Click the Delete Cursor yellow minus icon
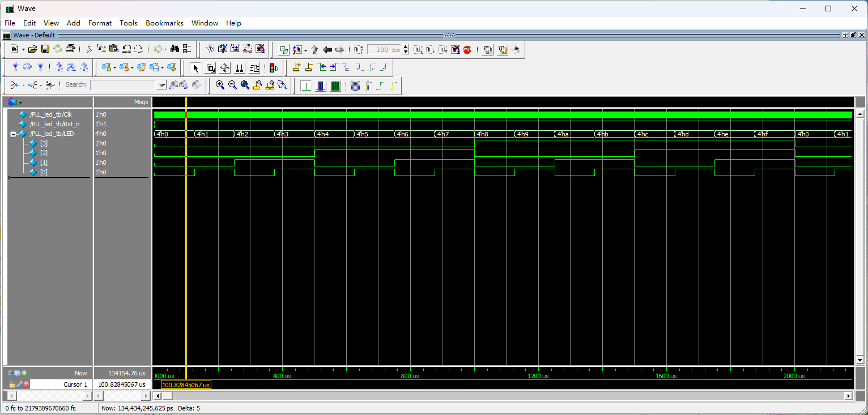The height and width of the screenshot is (415, 868). pyautogui.click(x=309, y=67)
